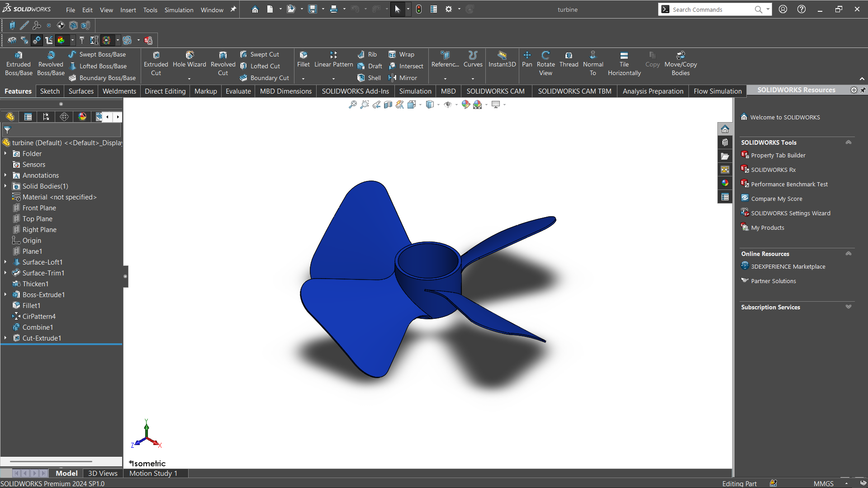This screenshot has height=488, width=868.
Task: Click the 3DEXPERIENCE Marketplace link
Action: coord(787,266)
